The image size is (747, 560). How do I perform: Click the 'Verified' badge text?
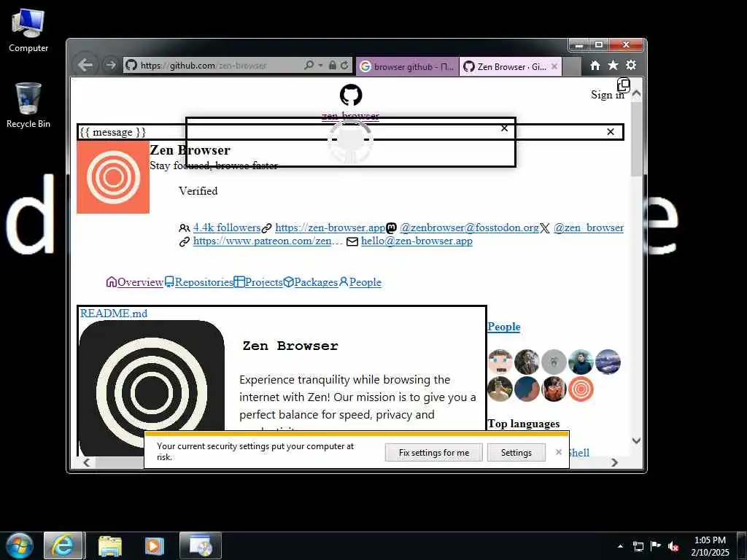click(198, 191)
